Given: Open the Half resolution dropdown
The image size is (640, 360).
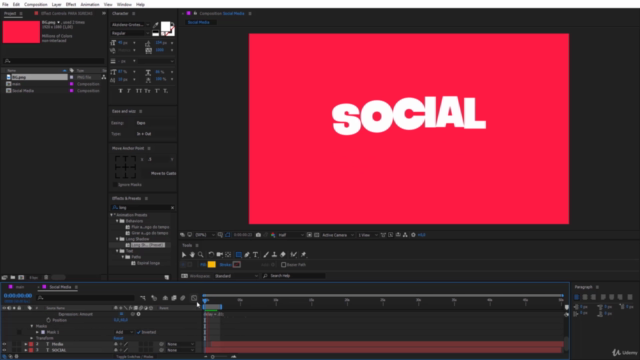Looking at the screenshot, I should tap(291, 235).
